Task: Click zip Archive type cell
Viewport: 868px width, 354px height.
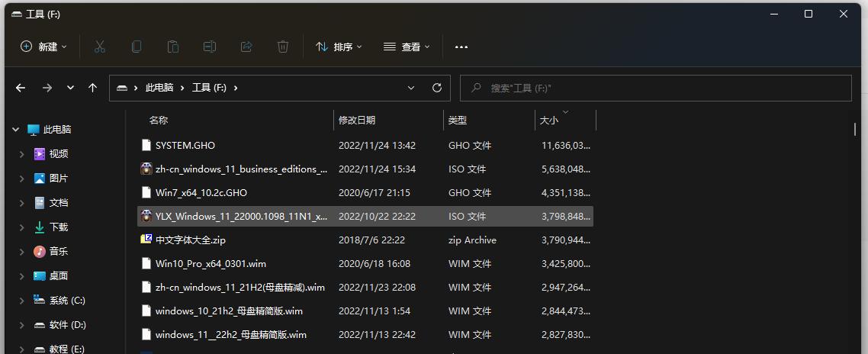Action: 472,240
